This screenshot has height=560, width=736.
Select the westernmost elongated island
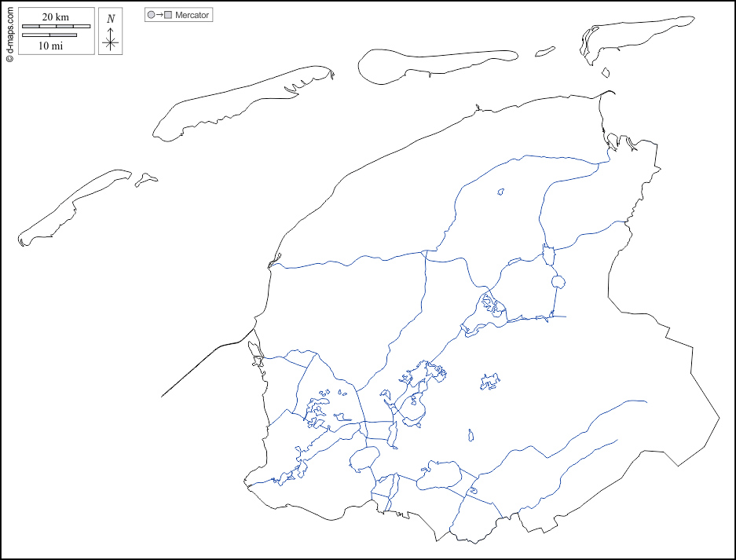point(75,206)
